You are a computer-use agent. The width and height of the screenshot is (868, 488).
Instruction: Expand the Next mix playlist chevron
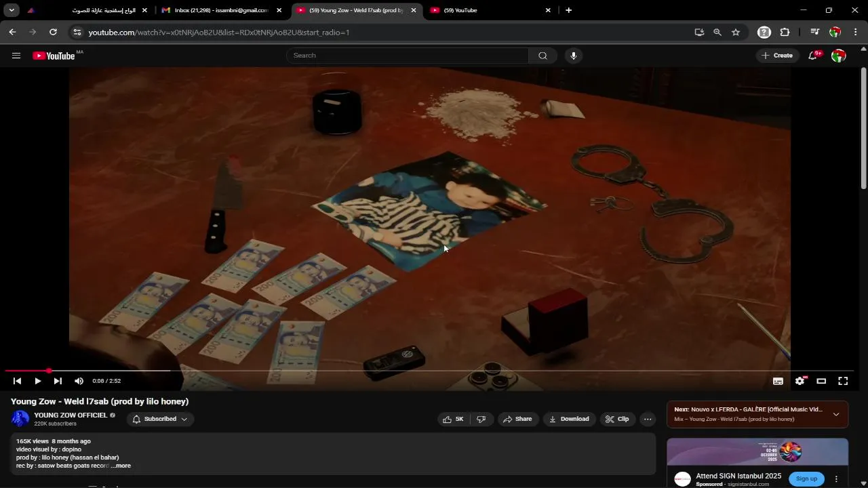pos(836,414)
